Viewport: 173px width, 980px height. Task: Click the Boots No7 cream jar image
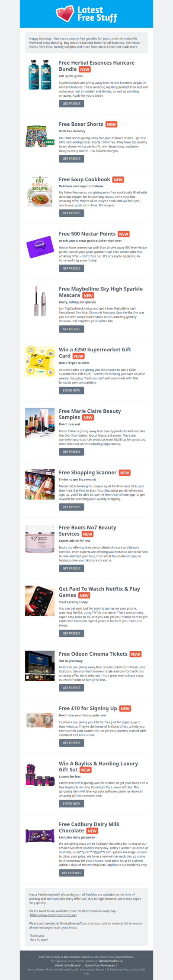[x=40, y=539]
